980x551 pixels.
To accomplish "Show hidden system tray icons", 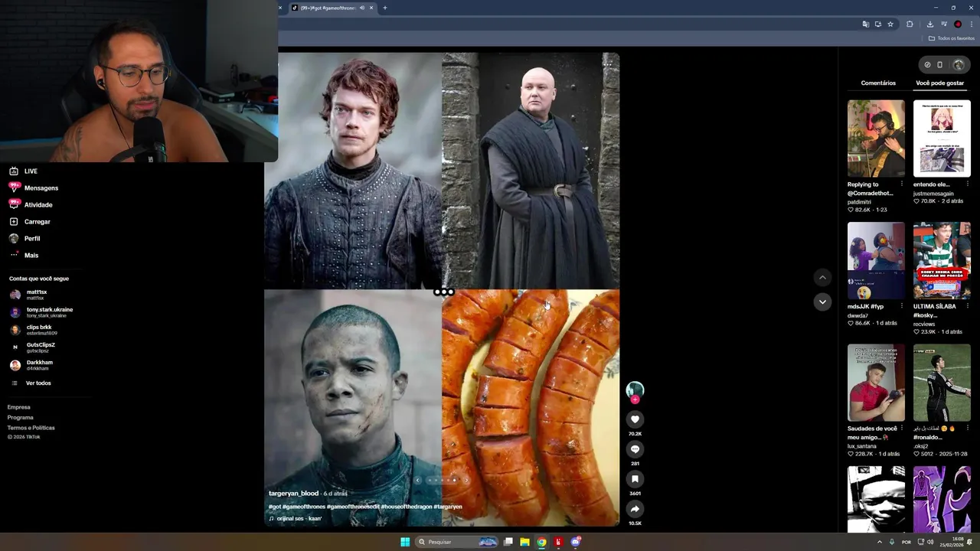I will click(x=879, y=542).
